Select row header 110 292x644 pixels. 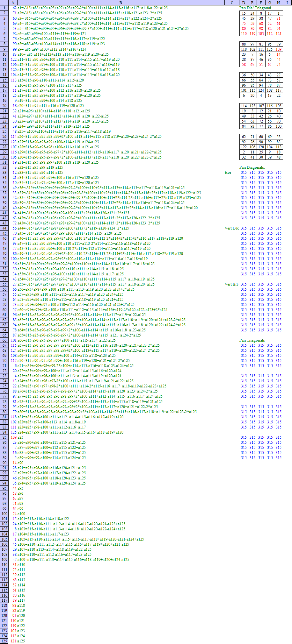pyautogui.click(x=4, y=564)
